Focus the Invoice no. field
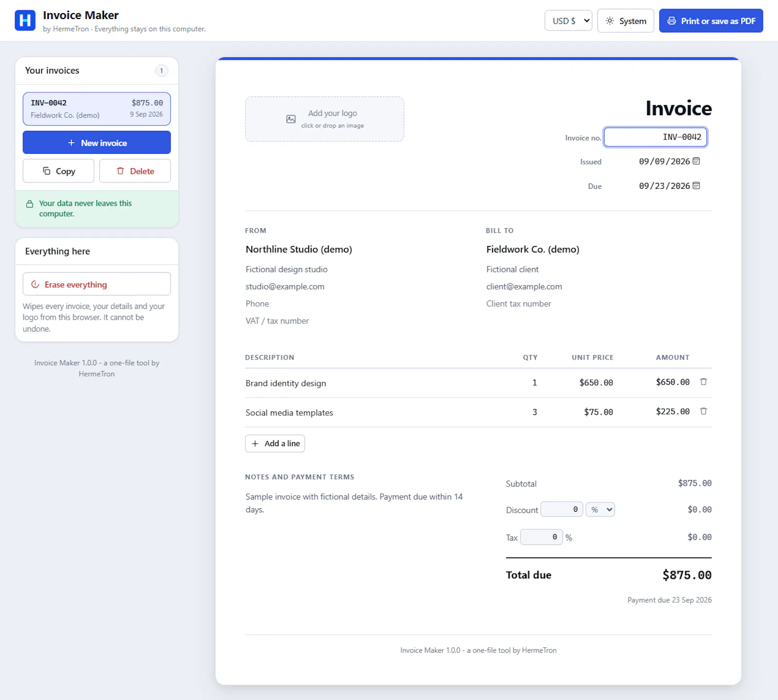The height and width of the screenshot is (700, 778). (655, 137)
